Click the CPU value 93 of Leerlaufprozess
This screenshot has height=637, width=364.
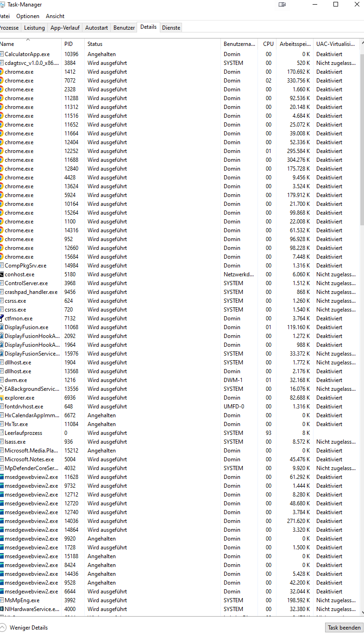click(x=269, y=433)
